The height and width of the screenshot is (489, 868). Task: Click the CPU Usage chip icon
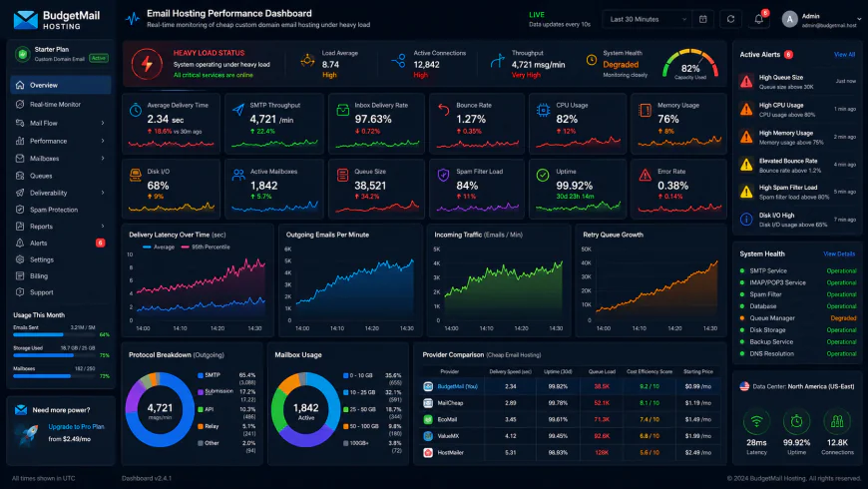[x=543, y=110]
